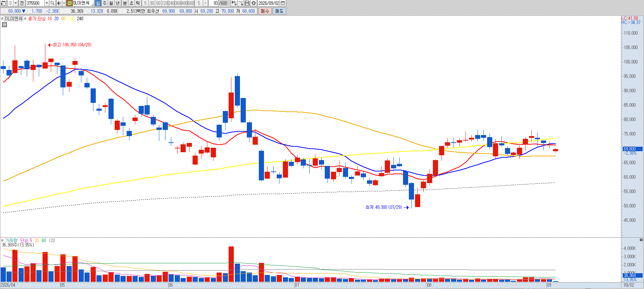Focus the stock code field 375500
The height and width of the screenshot is (289, 644).
[35, 3]
